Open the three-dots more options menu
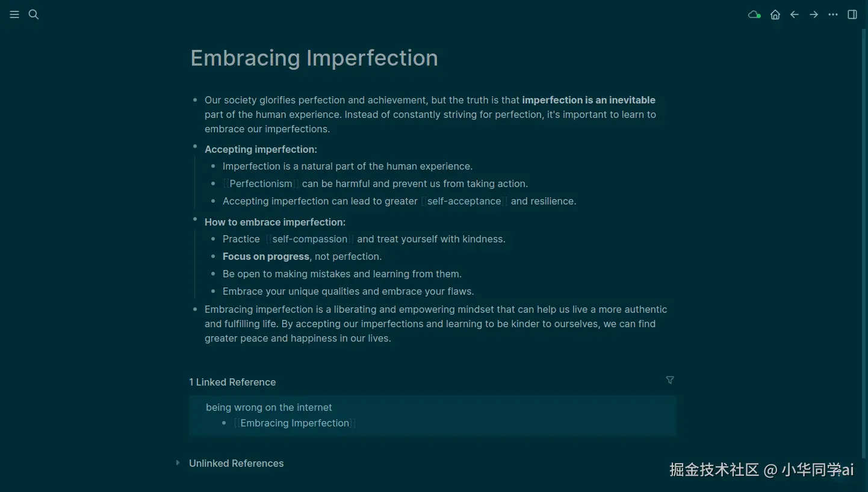This screenshot has height=492, width=868. click(833, 14)
